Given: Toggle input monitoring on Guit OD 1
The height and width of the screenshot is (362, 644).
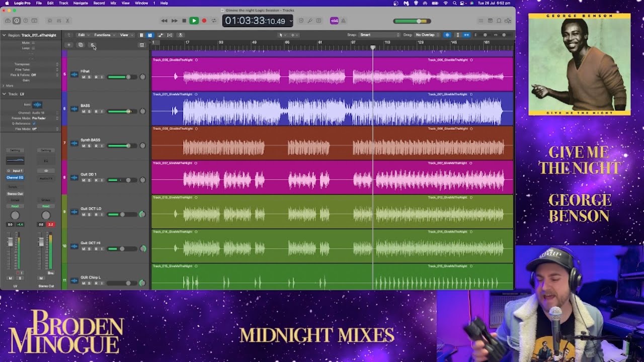Looking at the screenshot, I should pyautogui.click(x=102, y=180).
